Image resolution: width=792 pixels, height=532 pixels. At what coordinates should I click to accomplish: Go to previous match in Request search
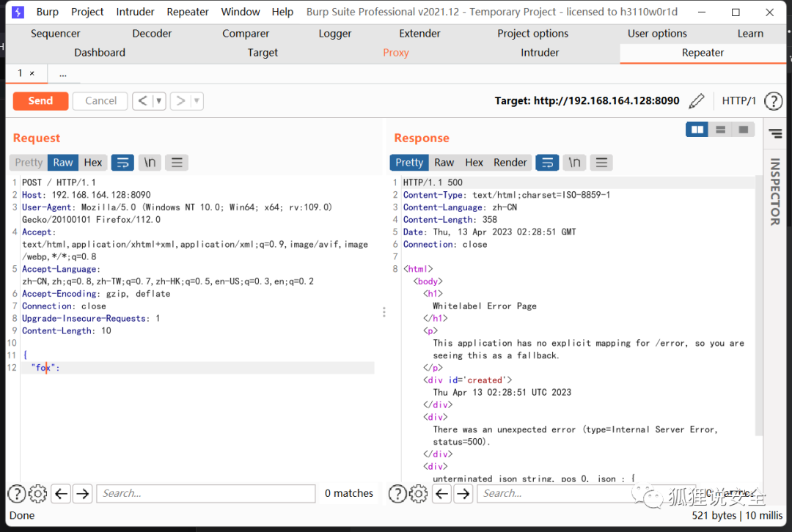point(62,493)
